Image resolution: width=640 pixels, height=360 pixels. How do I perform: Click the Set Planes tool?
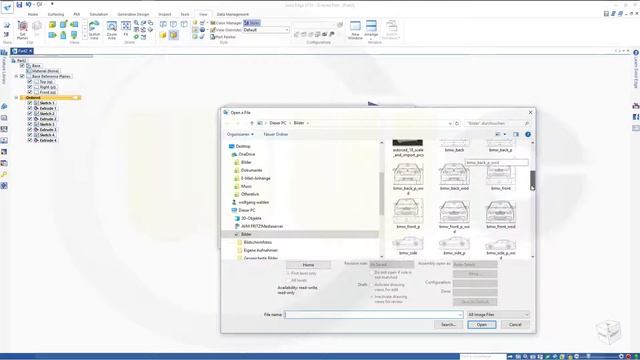click(22, 30)
